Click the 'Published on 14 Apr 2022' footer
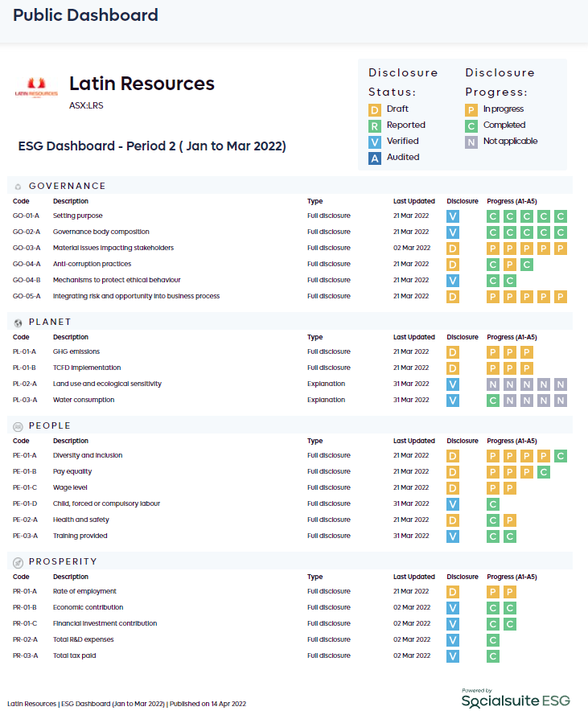 tap(208, 704)
